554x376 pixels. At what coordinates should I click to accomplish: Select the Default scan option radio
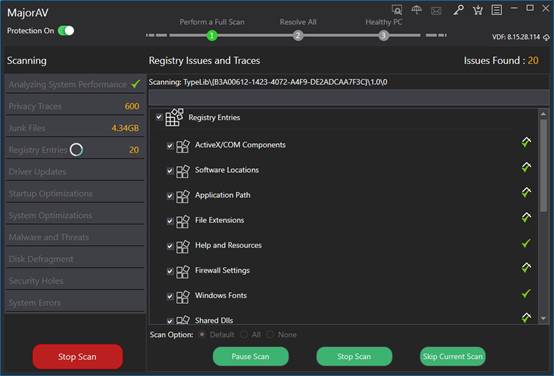pos(202,334)
